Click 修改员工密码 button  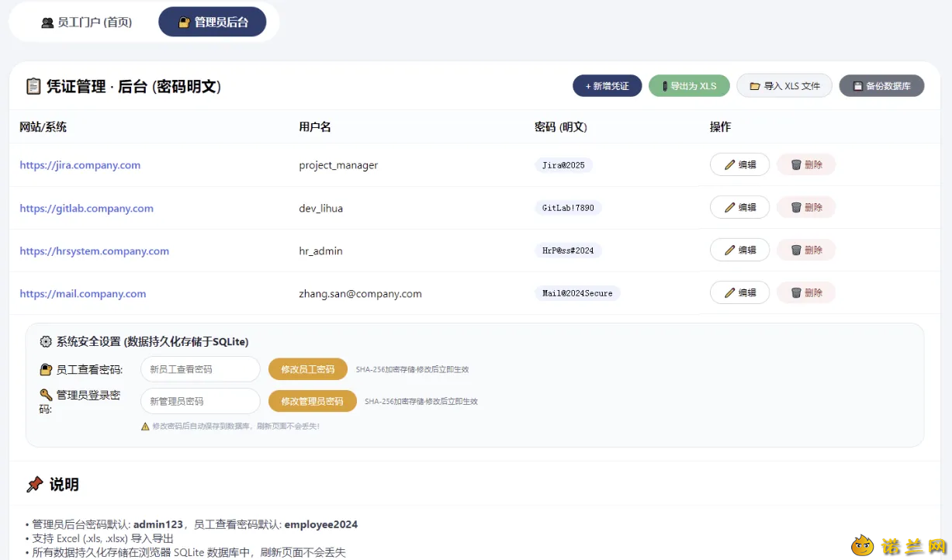[x=308, y=369]
